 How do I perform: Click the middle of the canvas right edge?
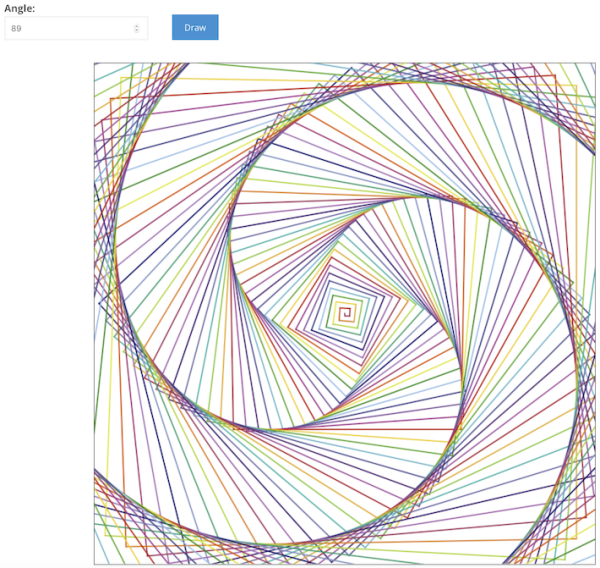593,314
